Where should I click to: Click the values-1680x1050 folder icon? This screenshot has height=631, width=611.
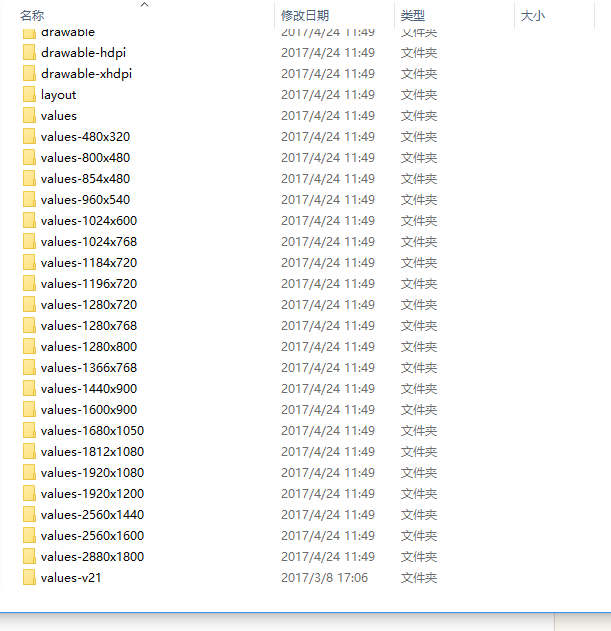29,431
